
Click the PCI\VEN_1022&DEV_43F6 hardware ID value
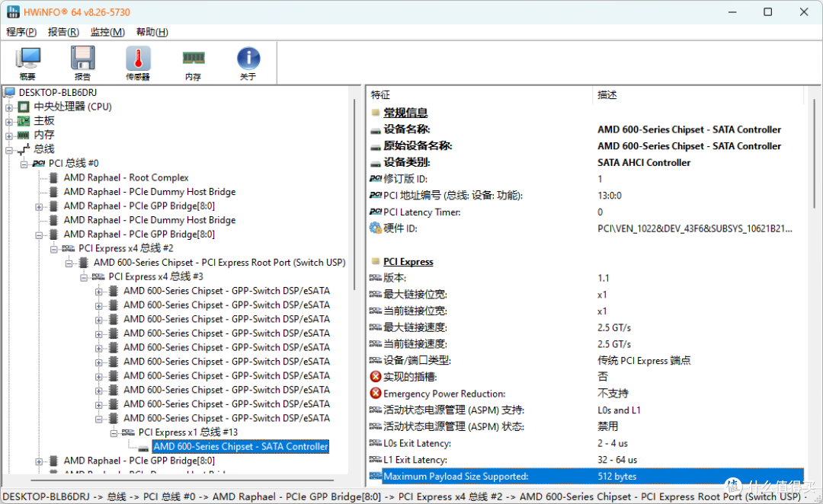(x=694, y=228)
